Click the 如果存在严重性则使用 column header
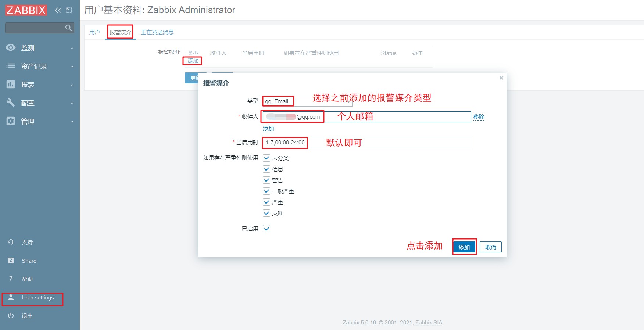The image size is (644, 330). (x=311, y=53)
